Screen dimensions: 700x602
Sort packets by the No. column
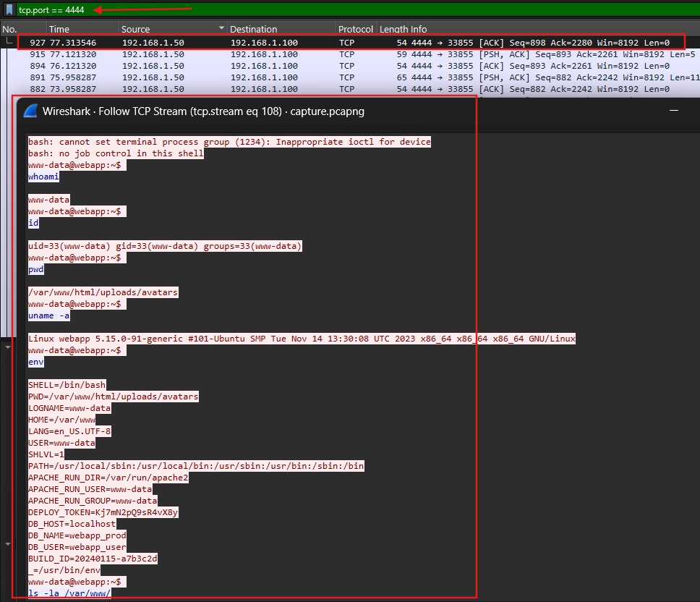pyautogui.click(x=9, y=29)
